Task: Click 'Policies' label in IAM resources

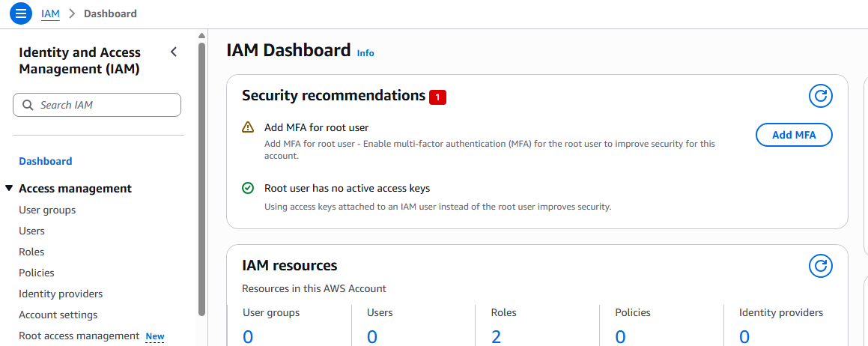Action: point(633,313)
